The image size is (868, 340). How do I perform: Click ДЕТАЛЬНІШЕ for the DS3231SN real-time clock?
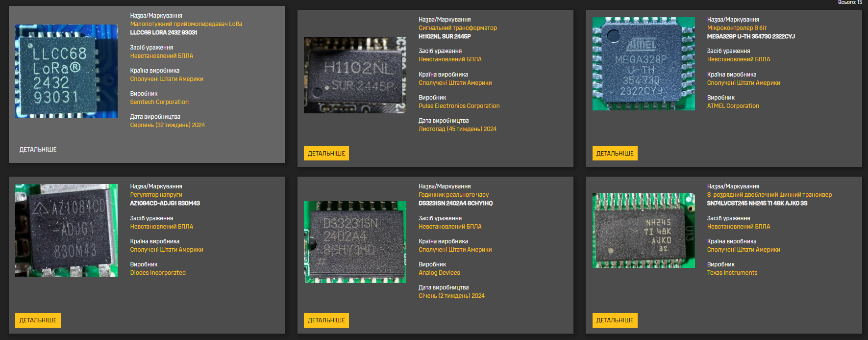pos(326,320)
